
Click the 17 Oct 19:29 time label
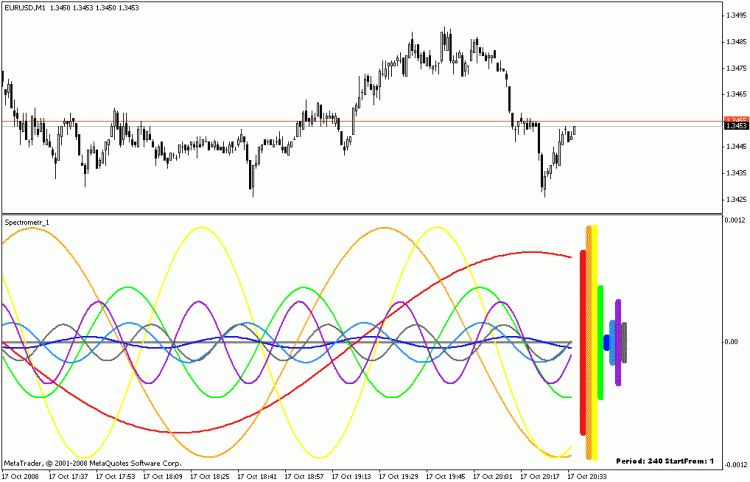(x=398, y=477)
